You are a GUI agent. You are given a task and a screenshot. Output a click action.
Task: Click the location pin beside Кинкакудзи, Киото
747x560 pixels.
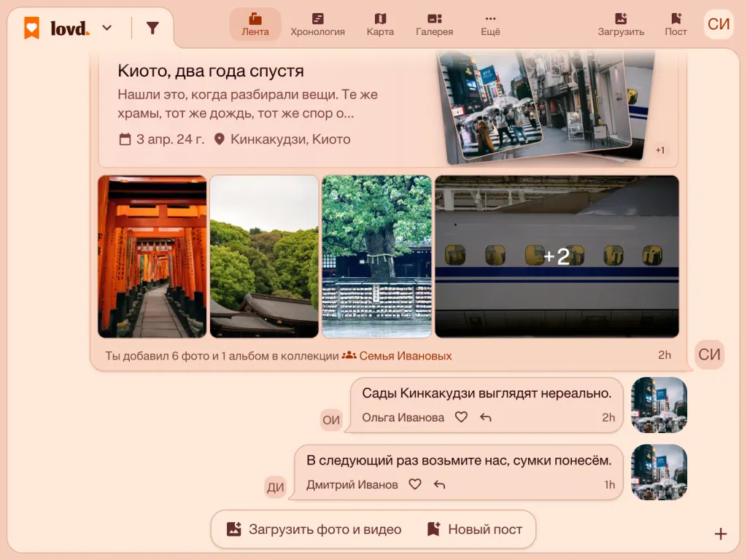click(x=219, y=139)
